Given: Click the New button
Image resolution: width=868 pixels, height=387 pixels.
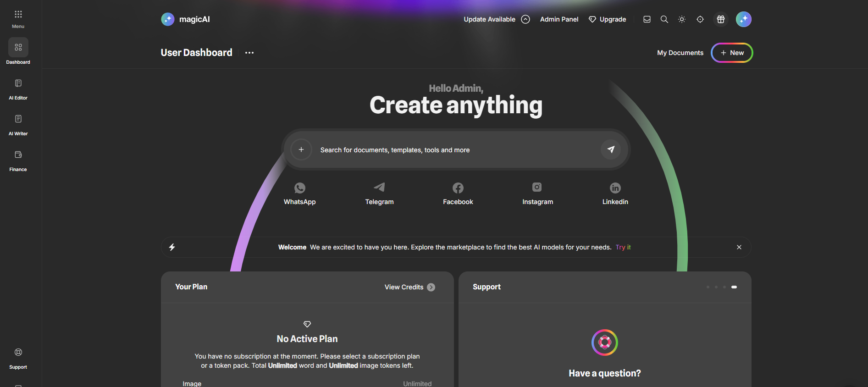Looking at the screenshot, I should pos(732,53).
